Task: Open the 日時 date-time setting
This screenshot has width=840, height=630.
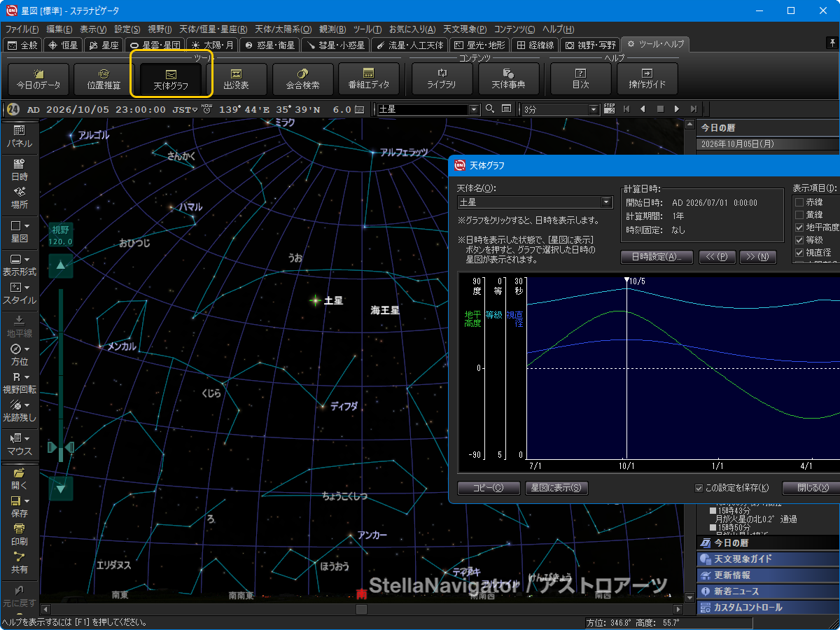Action: pyautogui.click(x=19, y=170)
